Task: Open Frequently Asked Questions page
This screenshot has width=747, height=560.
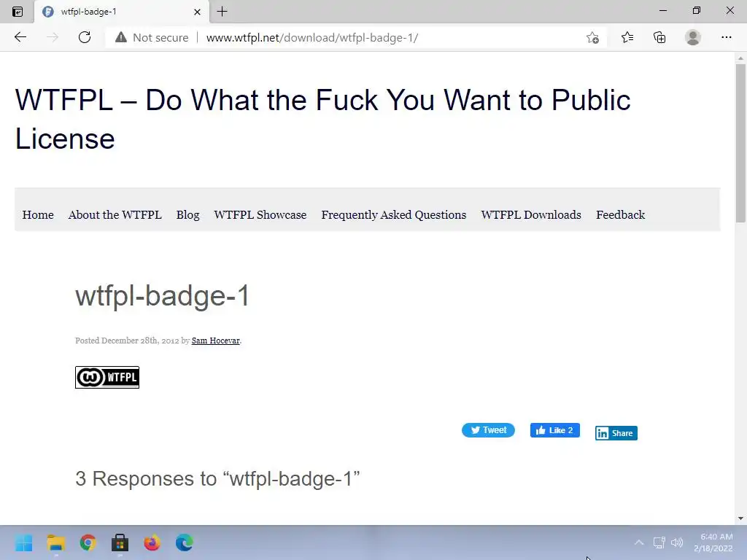Action: [393, 215]
